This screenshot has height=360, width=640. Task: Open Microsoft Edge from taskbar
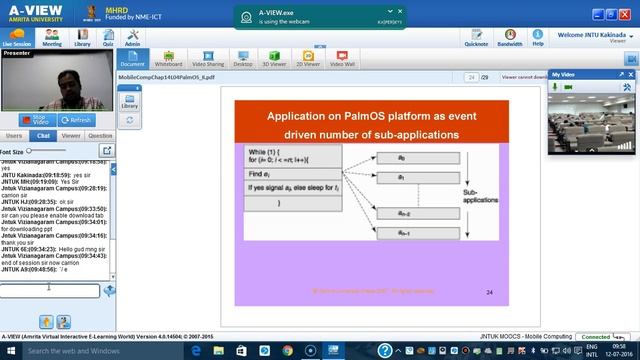pyautogui.click(x=196, y=351)
